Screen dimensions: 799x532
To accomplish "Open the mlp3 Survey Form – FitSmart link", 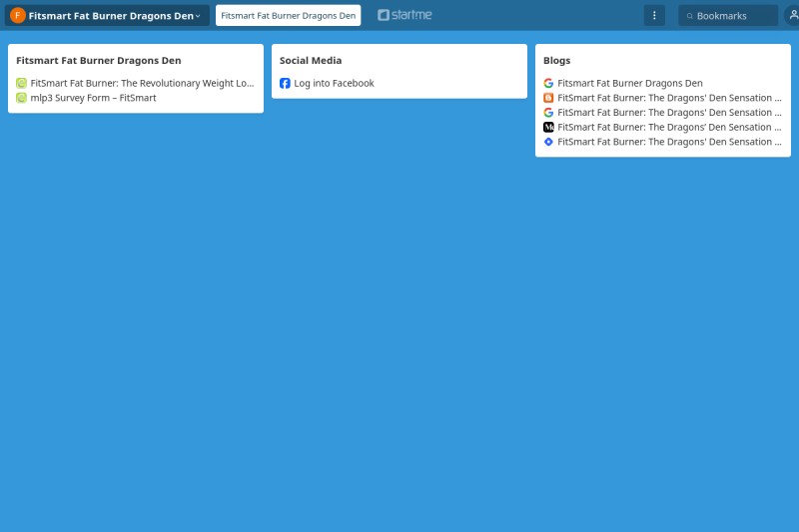I will [93, 98].
